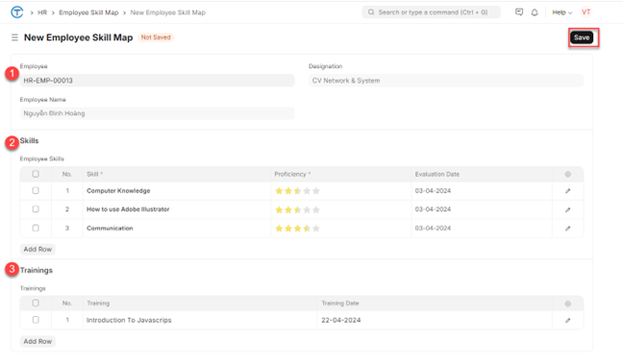Add Row to Trainings table
Screen dimensions: 623x364
tap(37, 341)
